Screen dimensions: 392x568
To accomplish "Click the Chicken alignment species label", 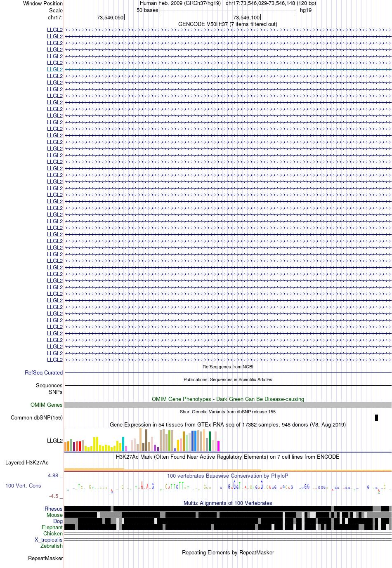I will [x=53, y=533].
